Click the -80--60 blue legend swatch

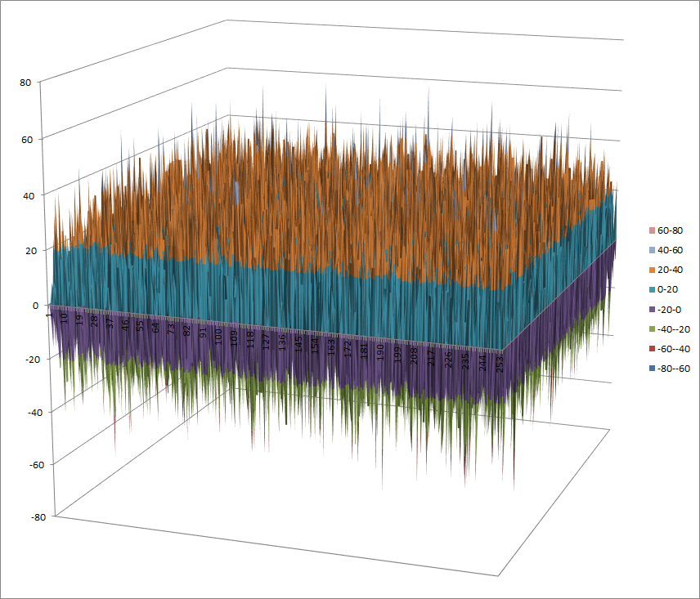click(x=652, y=369)
